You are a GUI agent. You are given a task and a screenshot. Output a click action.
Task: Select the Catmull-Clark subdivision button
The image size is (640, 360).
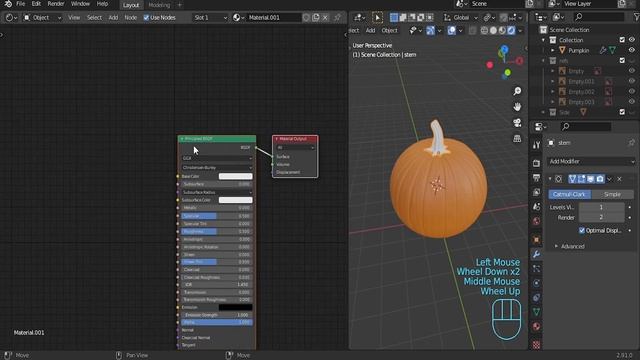click(x=569, y=194)
